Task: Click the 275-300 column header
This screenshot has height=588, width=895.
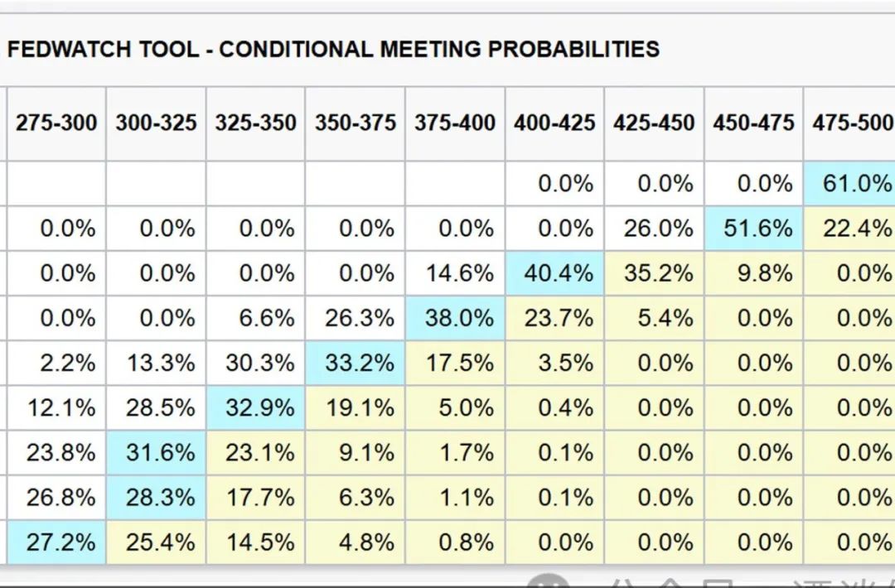Action: click(x=56, y=123)
